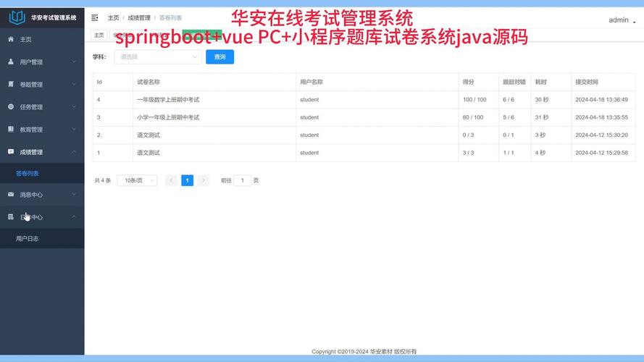This screenshot has height=362, width=644.
Task: Open the 学科 subject dropdown
Action: [x=158, y=57]
